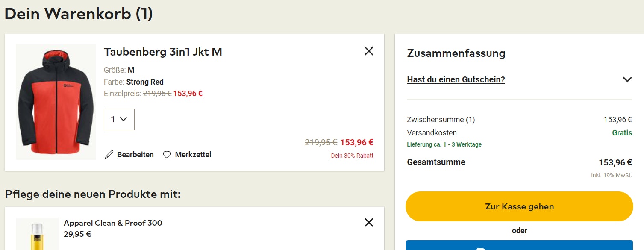This screenshot has height=250, width=644.
Task: Click the 'Dein 30% Rabatt' label
Action: point(352,156)
